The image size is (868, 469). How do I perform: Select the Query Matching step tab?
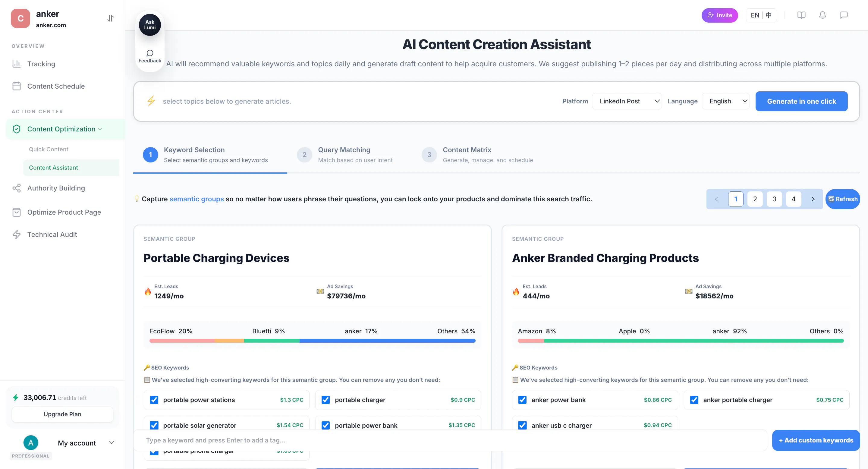coord(345,155)
